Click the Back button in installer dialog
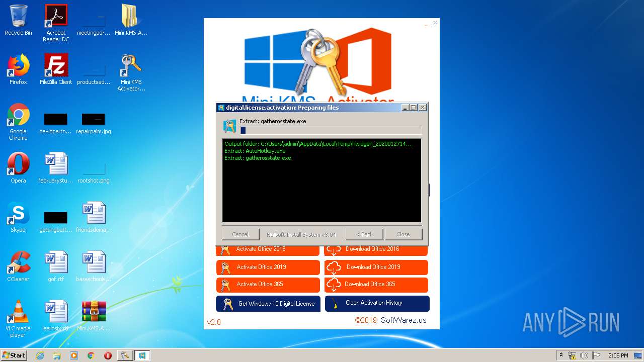 click(365, 234)
